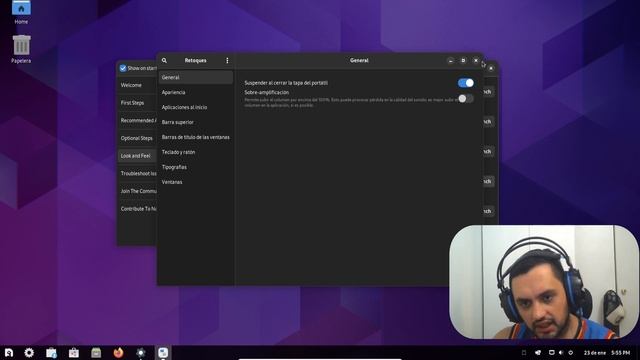The height and width of the screenshot is (360, 640).
Task: Open the green archive box taskbar icon
Action: [96, 353]
